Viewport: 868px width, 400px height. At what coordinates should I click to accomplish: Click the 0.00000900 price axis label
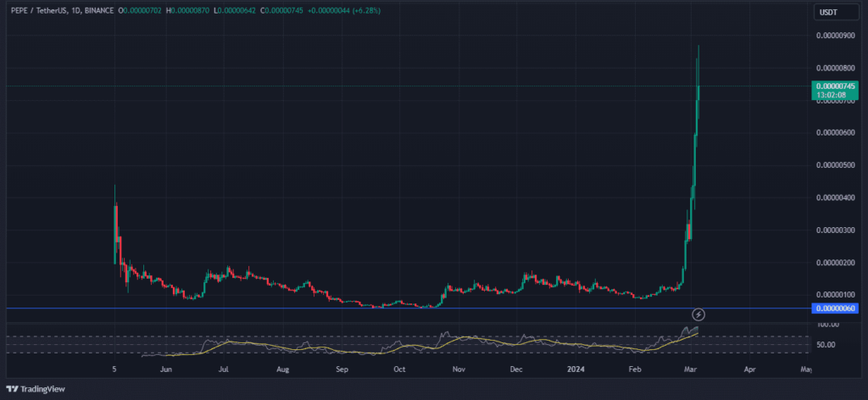[x=837, y=35]
